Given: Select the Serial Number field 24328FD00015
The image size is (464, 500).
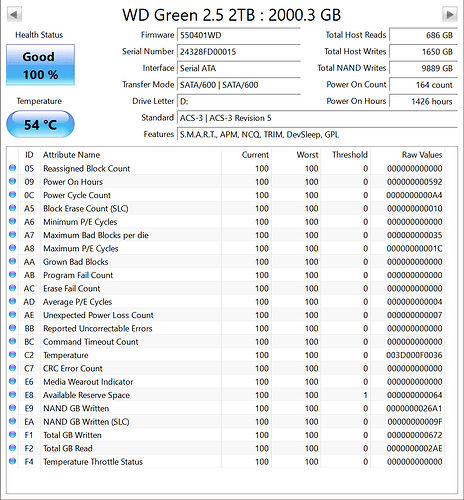Looking at the screenshot, I should (239, 52).
